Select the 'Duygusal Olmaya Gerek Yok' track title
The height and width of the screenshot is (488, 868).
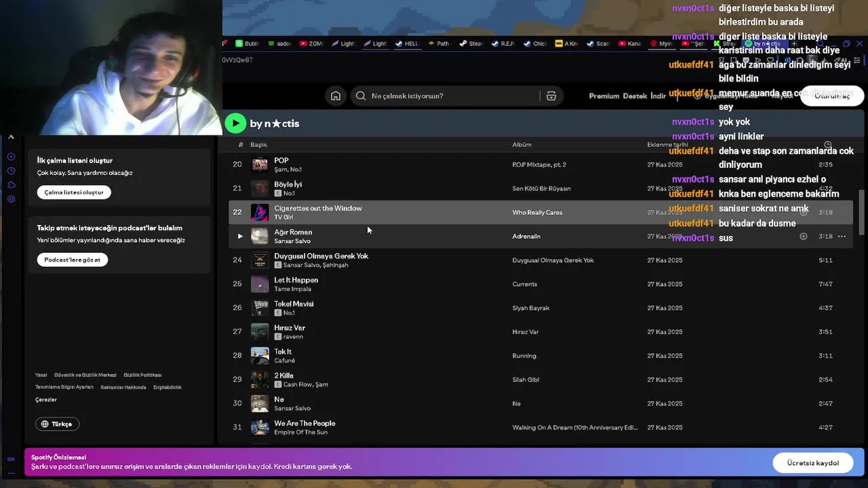321,256
